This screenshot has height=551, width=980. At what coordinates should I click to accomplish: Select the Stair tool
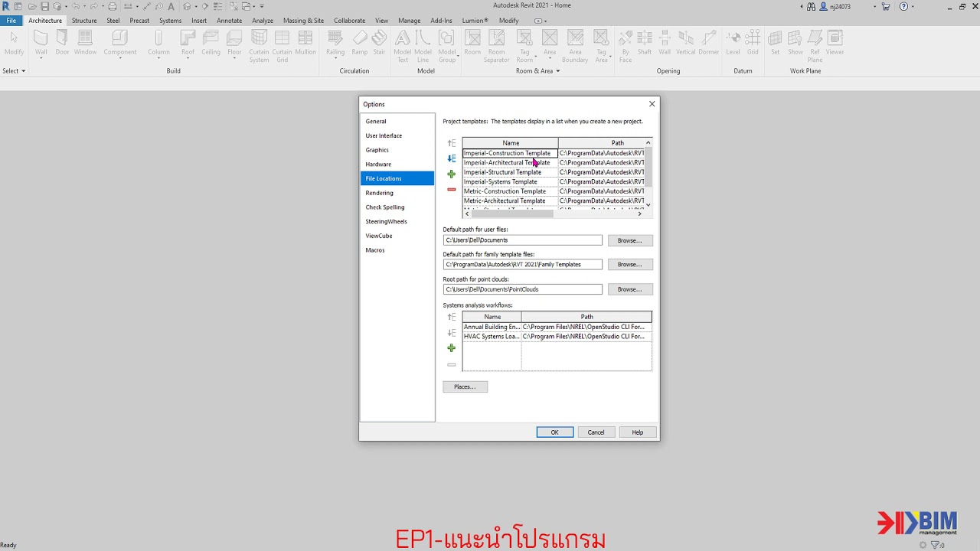coord(379,43)
